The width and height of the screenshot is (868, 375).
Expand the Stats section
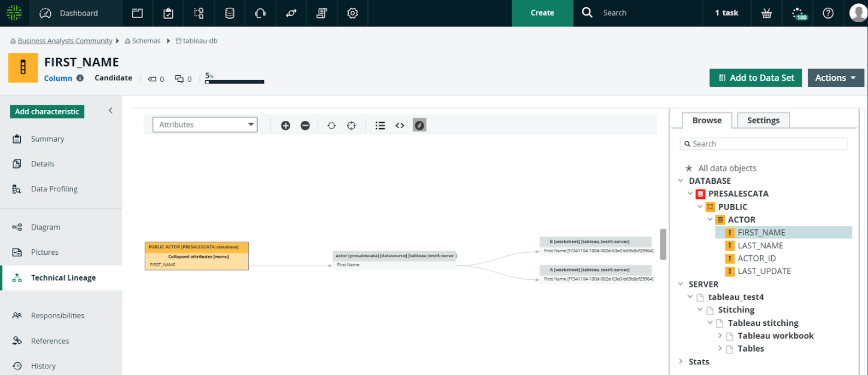681,361
